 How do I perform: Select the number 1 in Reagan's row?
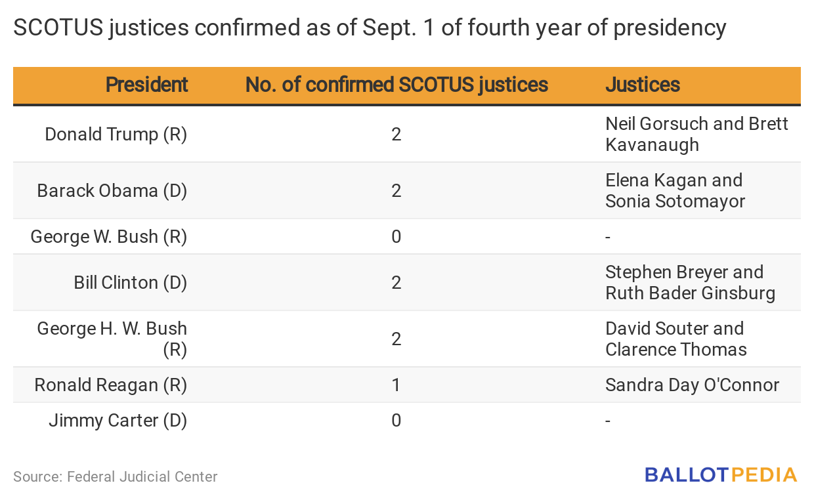pyautogui.click(x=396, y=385)
